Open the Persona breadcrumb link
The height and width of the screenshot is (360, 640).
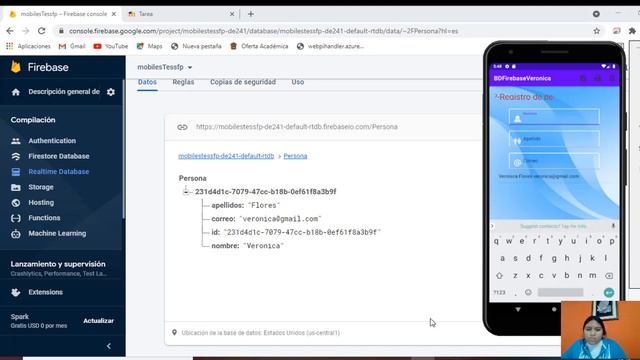(x=295, y=156)
